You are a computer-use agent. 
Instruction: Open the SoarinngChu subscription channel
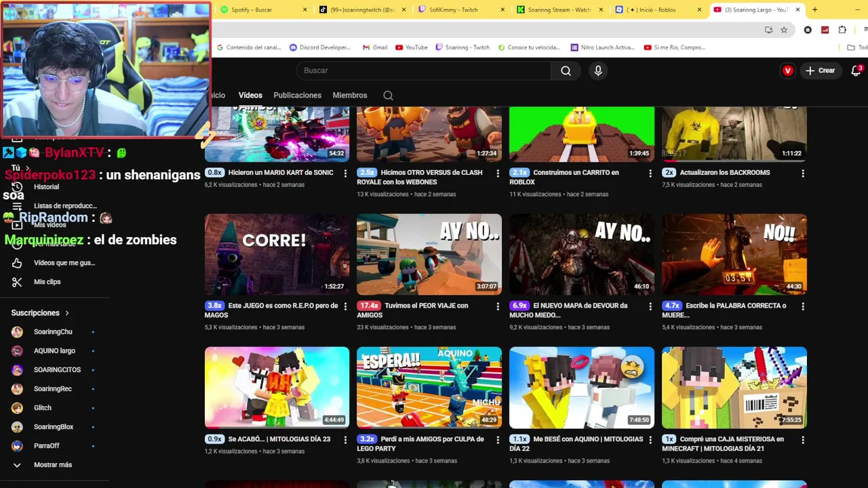(53, 332)
